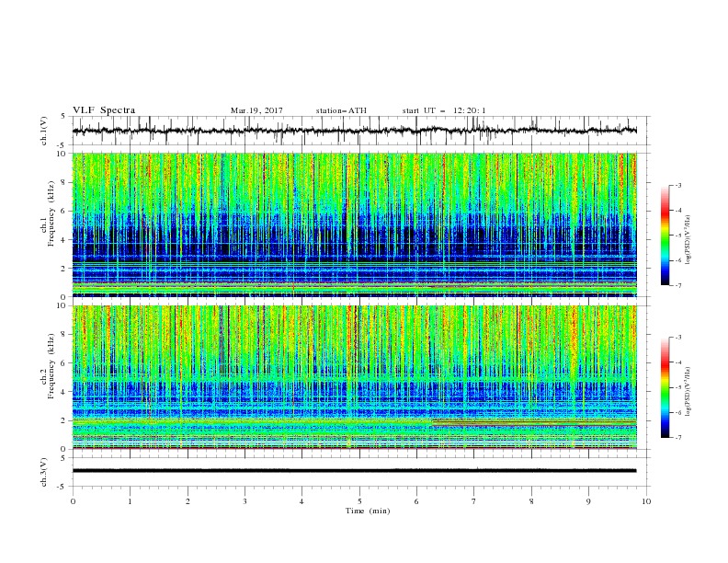Click the ch.1 frequency axis '8' tick
The height and width of the screenshot is (563, 728).
[x=65, y=182]
